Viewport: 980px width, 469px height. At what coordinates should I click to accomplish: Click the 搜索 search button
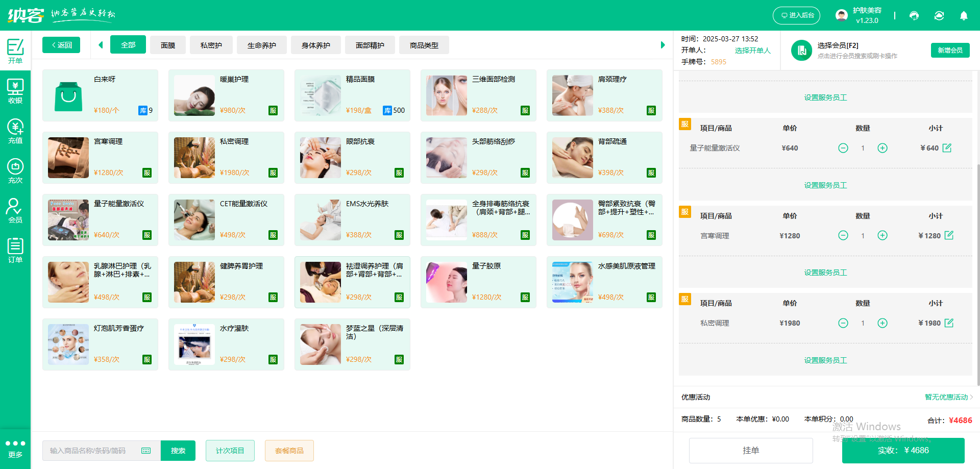pos(178,451)
